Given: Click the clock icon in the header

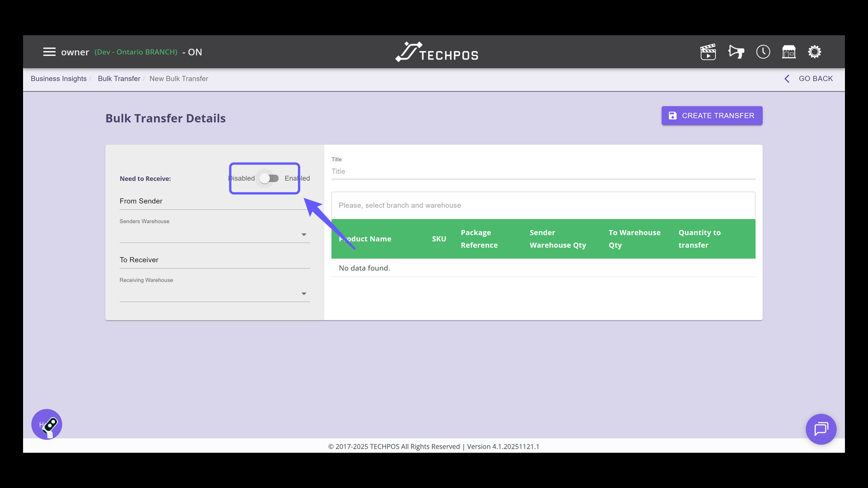Looking at the screenshot, I should click(763, 52).
